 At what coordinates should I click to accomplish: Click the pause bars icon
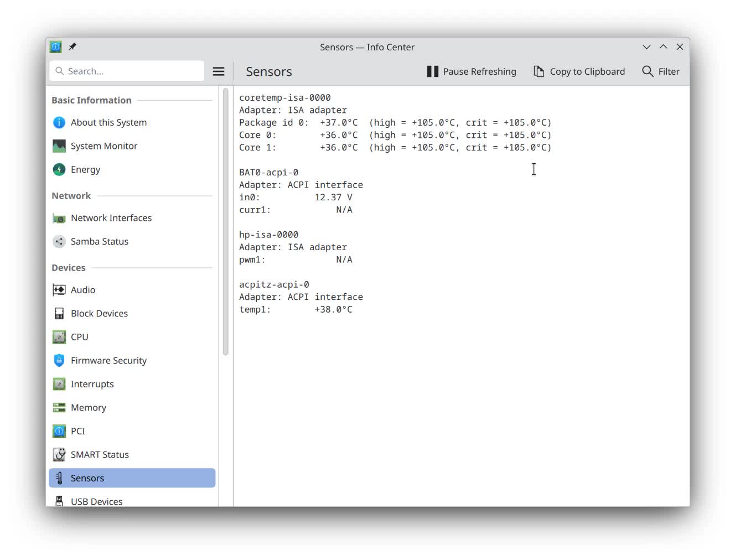pos(433,71)
